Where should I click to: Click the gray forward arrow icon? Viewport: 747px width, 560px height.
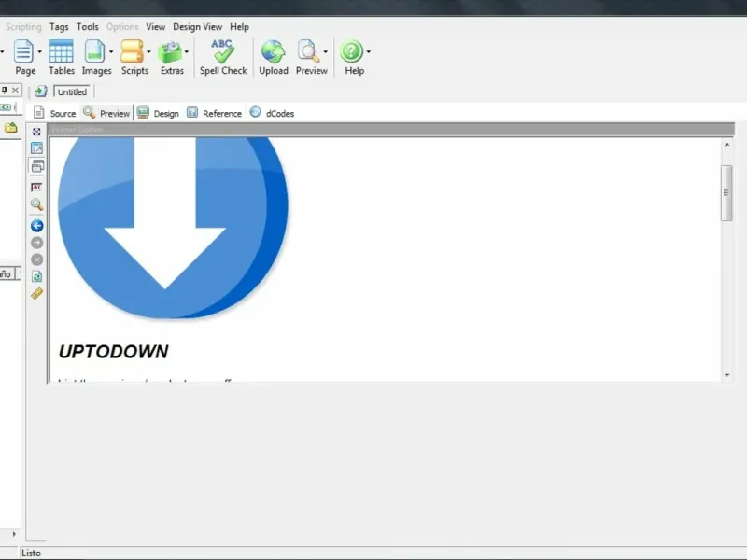point(36,243)
